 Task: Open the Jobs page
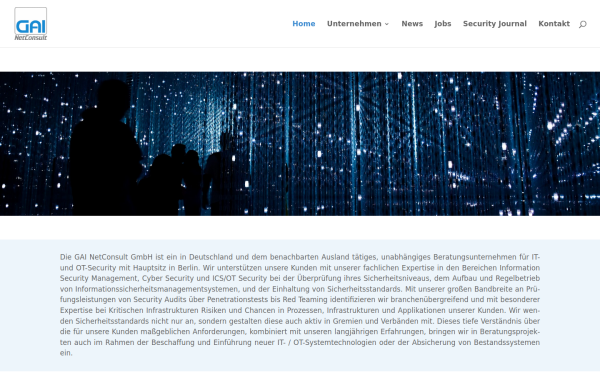443,24
